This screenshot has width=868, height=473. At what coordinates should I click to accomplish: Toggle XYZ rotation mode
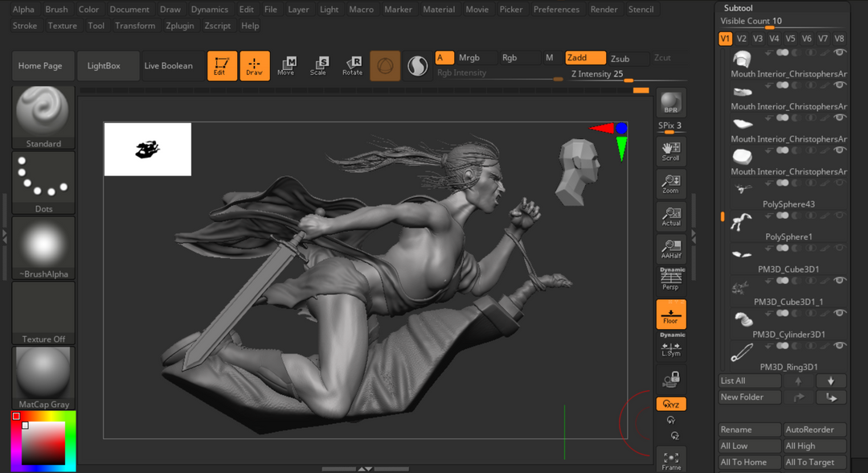point(671,405)
